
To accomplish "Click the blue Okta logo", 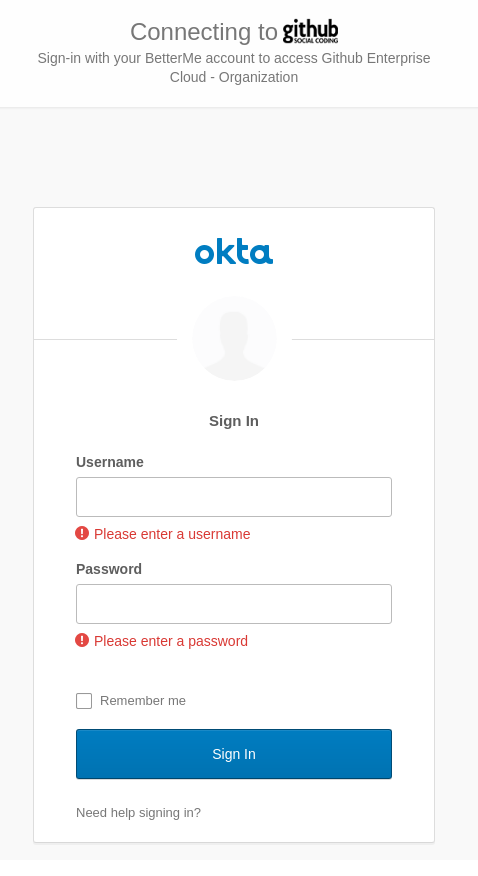I will [x=234, y=252].
